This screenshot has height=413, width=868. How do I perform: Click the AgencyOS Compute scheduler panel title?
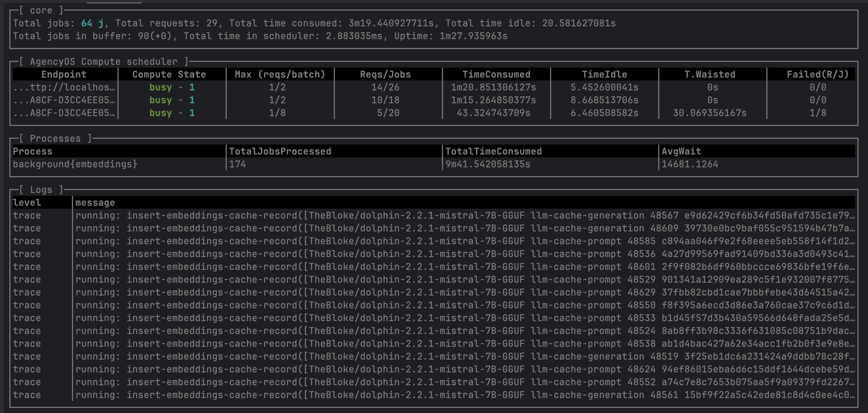click(x=104, y=62)
